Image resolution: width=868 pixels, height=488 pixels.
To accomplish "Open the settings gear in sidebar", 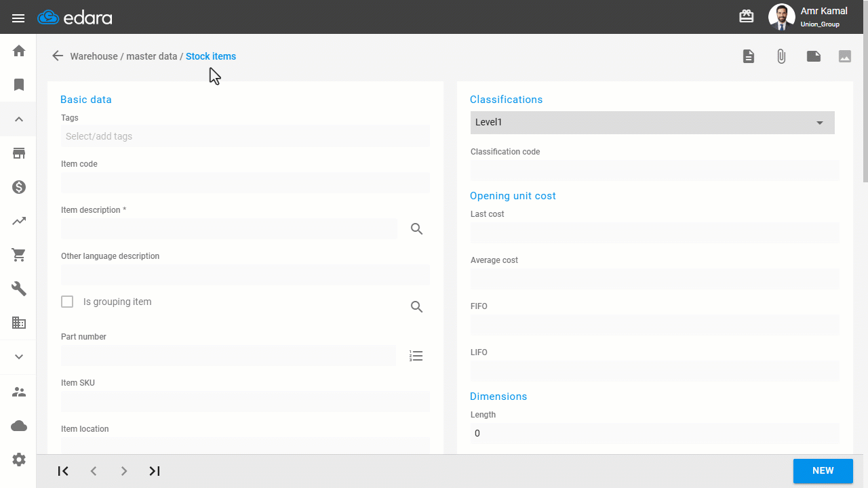I will [x=19, y=460].
